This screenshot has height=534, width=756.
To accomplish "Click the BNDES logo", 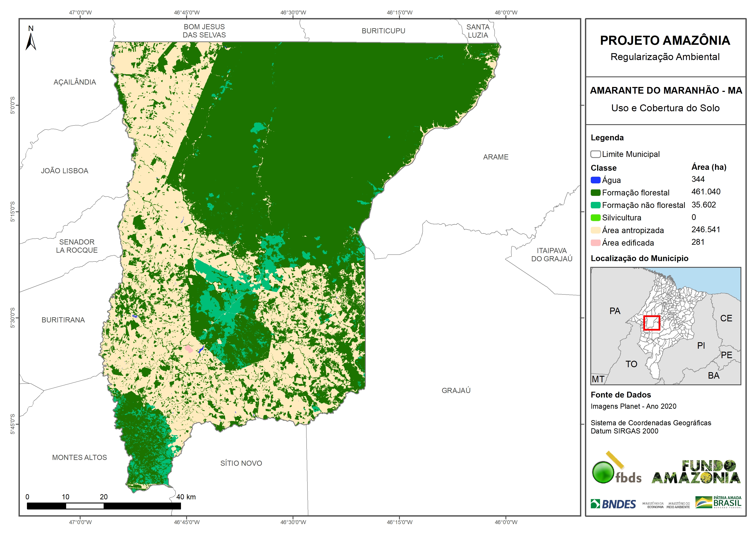I will point(613,504).
